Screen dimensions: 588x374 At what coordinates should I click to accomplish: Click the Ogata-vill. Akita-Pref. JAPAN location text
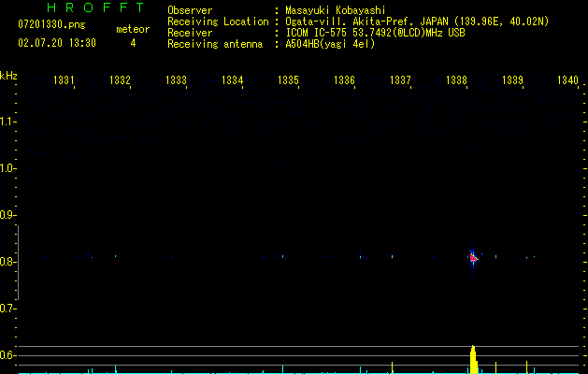pyautogui.click(x=417, y=22)
